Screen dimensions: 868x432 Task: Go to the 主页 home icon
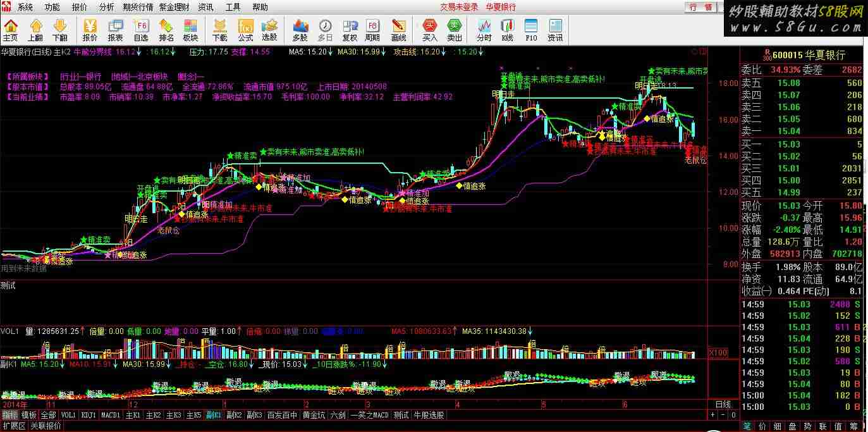click(10, 30)
